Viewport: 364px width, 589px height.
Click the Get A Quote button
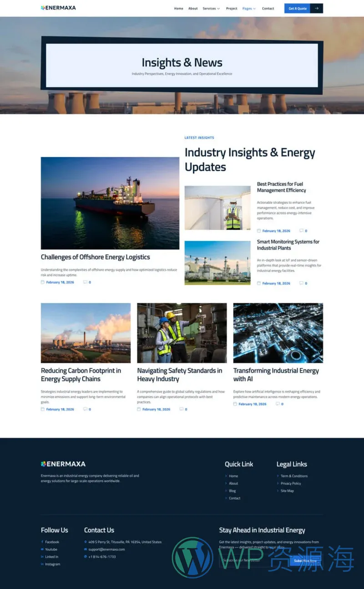click(x=298, y=8)
